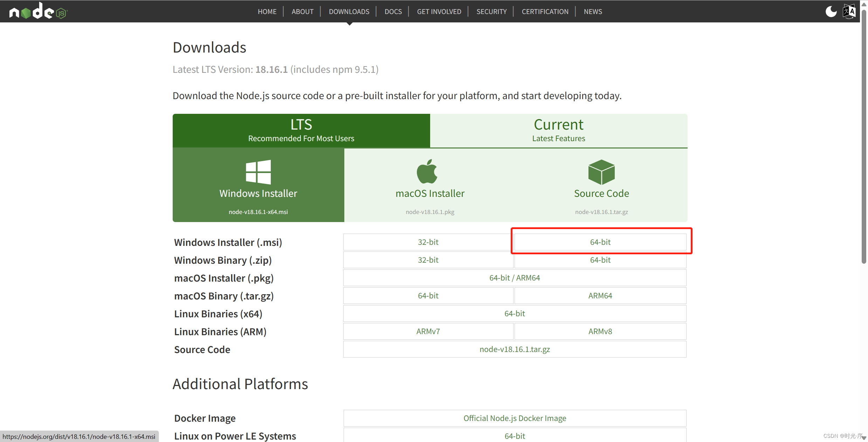Image resolution: width=868 pixels, height=442 pixels.
Task: Click the Source Code cube icon
Action: [x=601, y=172]
